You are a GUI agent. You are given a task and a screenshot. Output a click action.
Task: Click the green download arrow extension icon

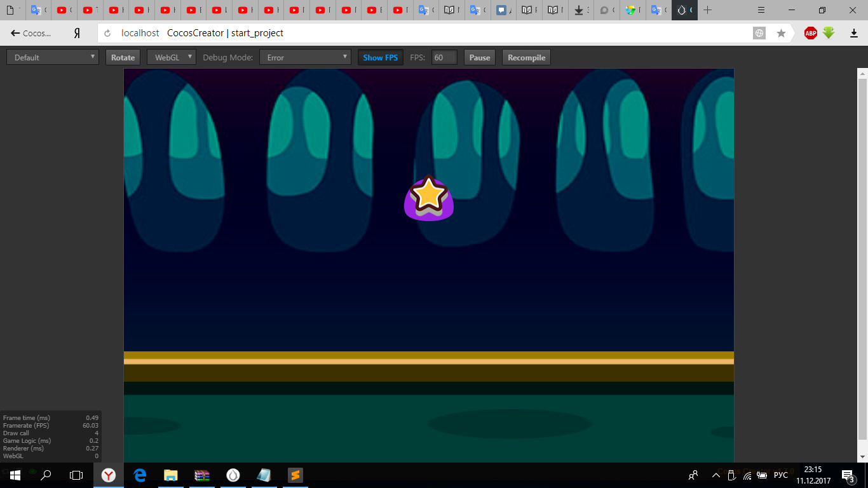[x=829, y=33]
